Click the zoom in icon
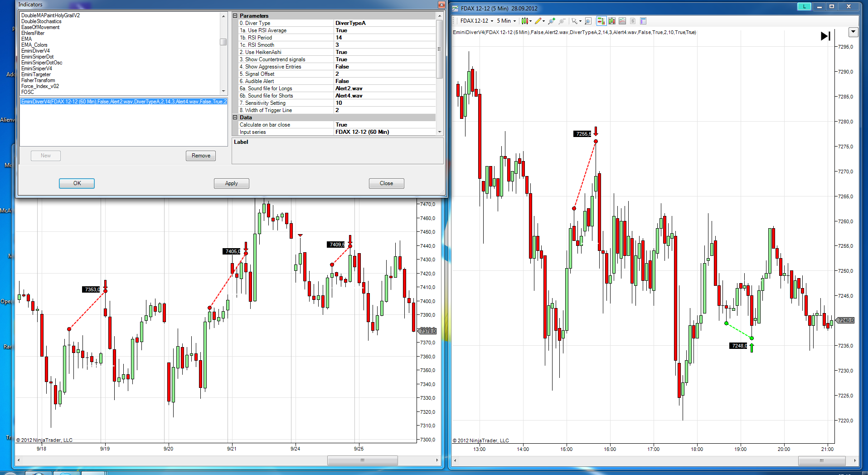This screenshot has height=475, width=868. click(x=552, y=21)
